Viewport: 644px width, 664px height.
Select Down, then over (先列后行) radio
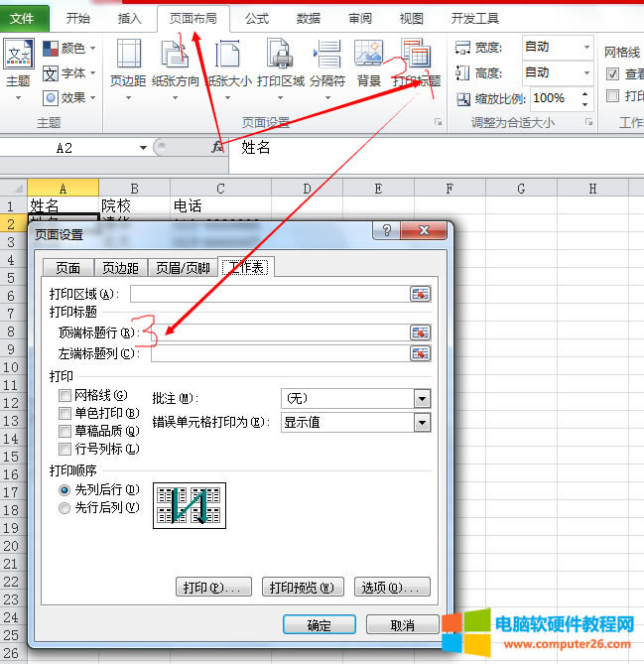(64, 490)
